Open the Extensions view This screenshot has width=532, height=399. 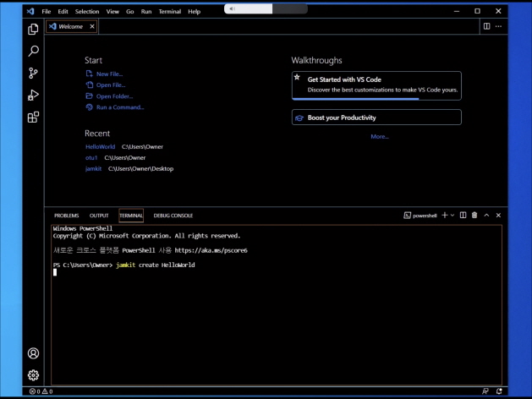click(33, 117)
